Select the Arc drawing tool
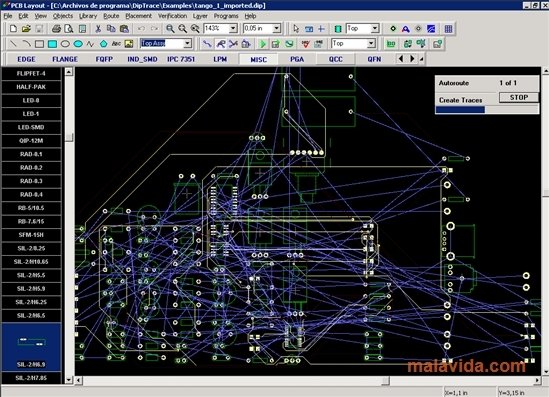The width and height of the screenshot is (549, 397). coord(27,44)
